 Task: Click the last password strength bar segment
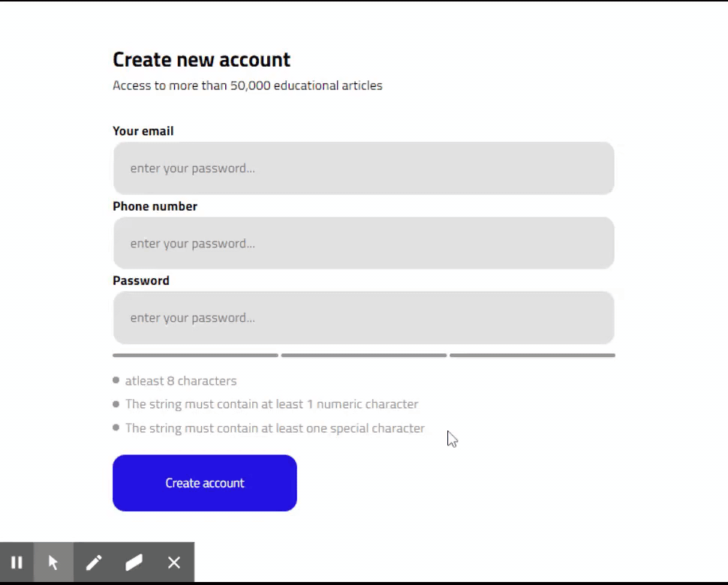click(532, 355)
